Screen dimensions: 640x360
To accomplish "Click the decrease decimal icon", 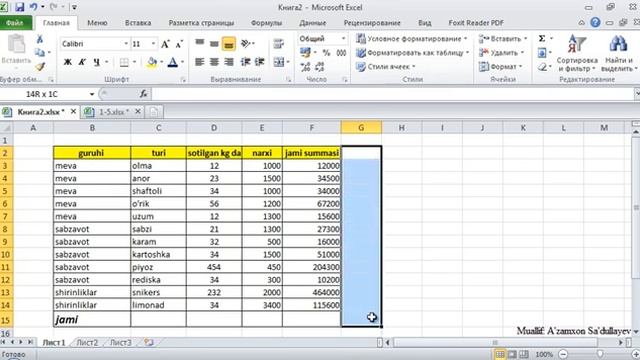I will pos(320,67).
